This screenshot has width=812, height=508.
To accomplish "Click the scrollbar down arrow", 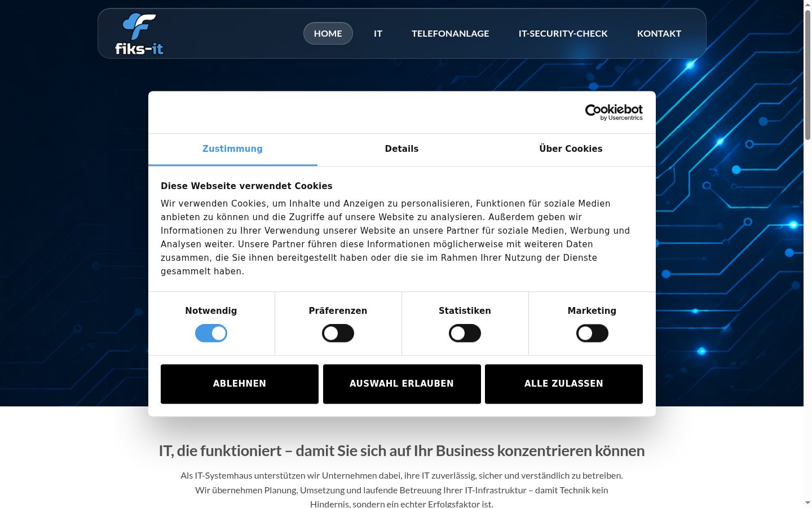I will coord(807,503).
